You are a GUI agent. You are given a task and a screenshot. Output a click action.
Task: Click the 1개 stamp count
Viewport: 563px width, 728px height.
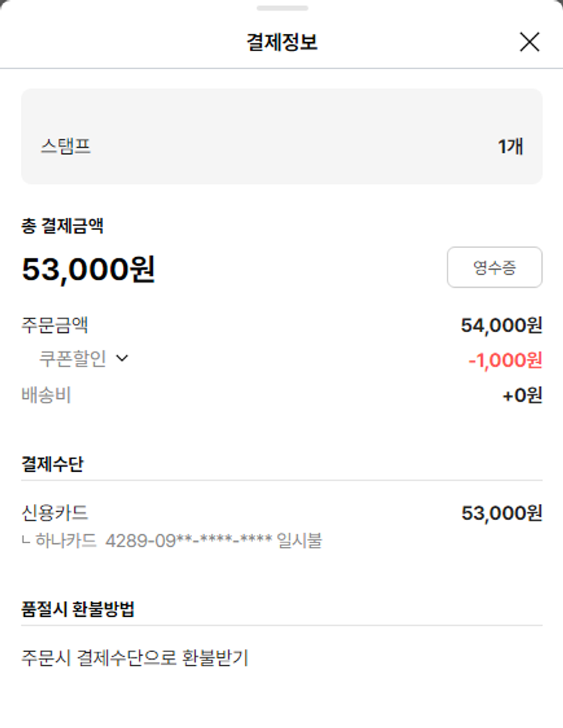[x=510, y=146]
